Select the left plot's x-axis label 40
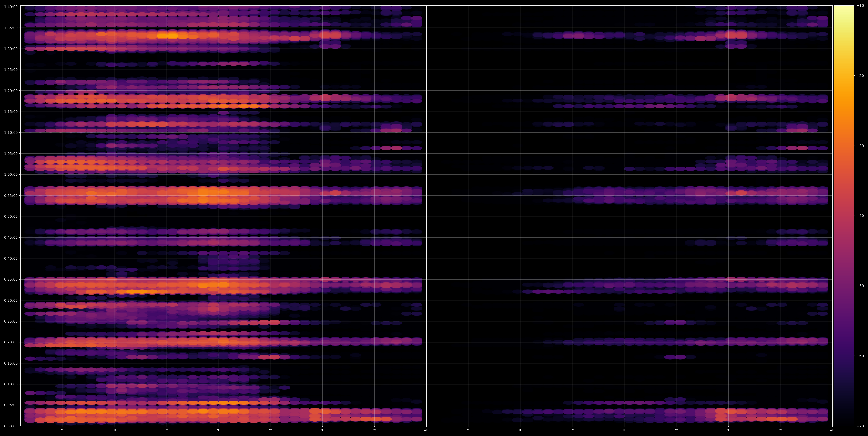 coord(426,430)
